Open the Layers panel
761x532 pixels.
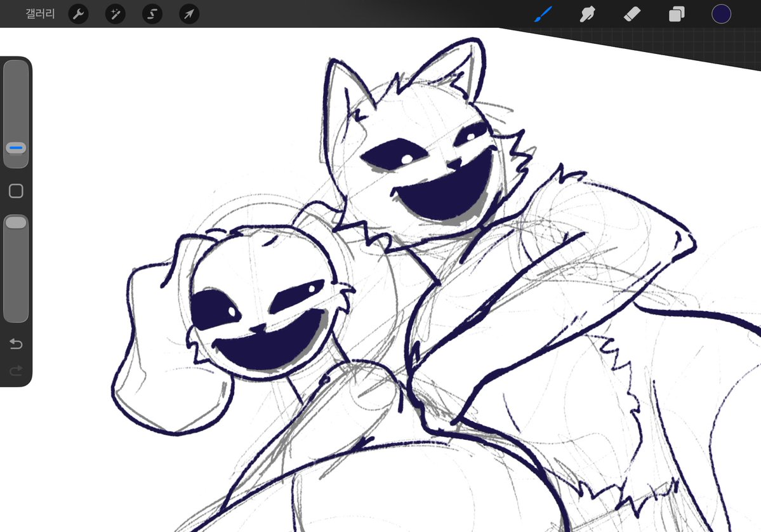(x=677, y=13)
